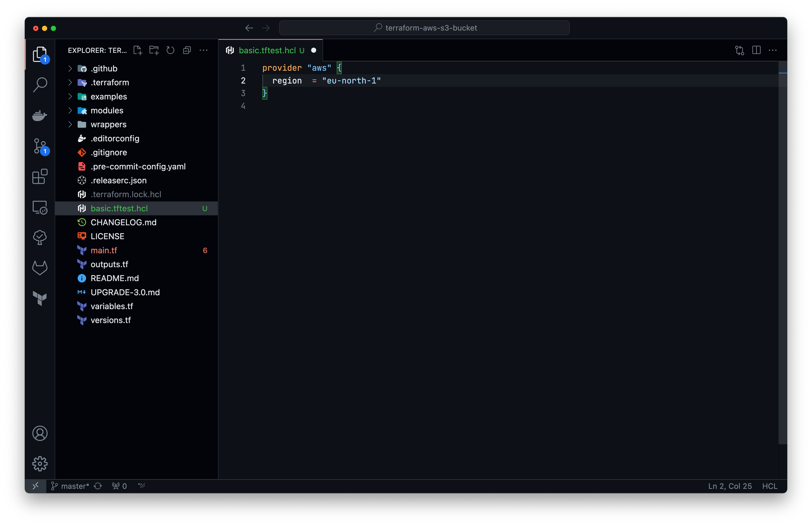812x526 pixels.
Task: Switch to the basic.tftest.hcl editor tab
Action: click(267, 50)
